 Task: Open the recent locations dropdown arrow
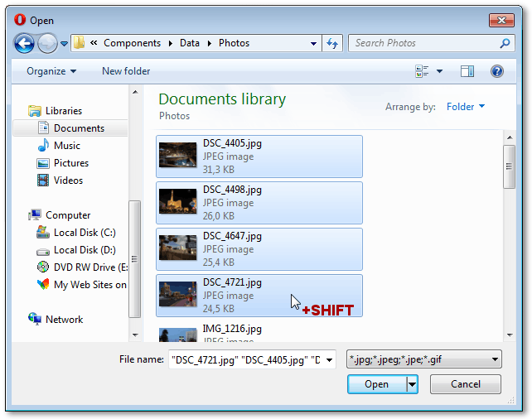point(64,44)
